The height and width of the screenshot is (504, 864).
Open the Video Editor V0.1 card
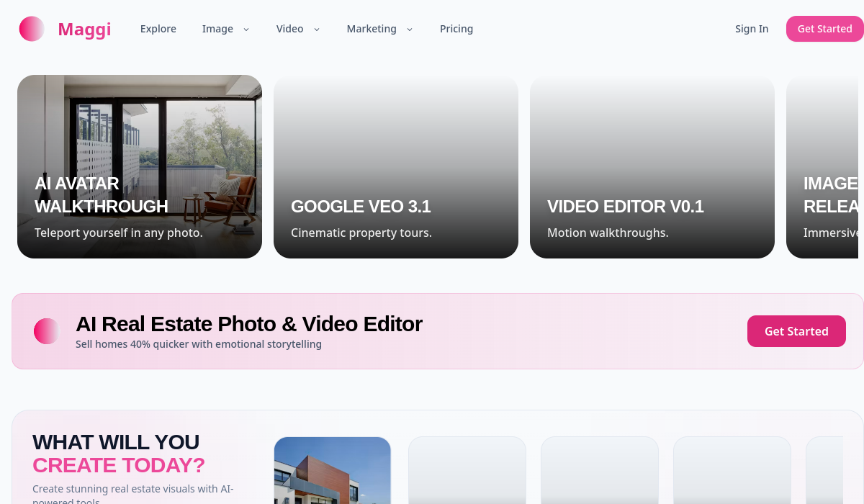coord(652,166)
